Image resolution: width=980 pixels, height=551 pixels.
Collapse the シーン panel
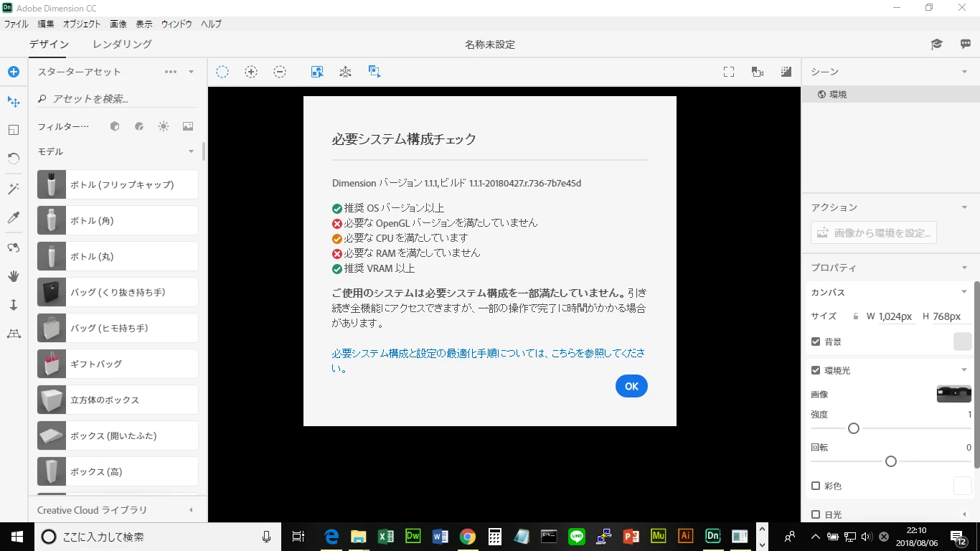click(x=964, y=72)
